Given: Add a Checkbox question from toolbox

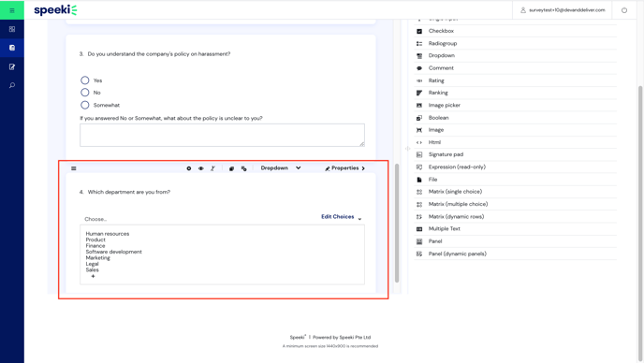Looking at the screenshot, I should click(441, 31).
